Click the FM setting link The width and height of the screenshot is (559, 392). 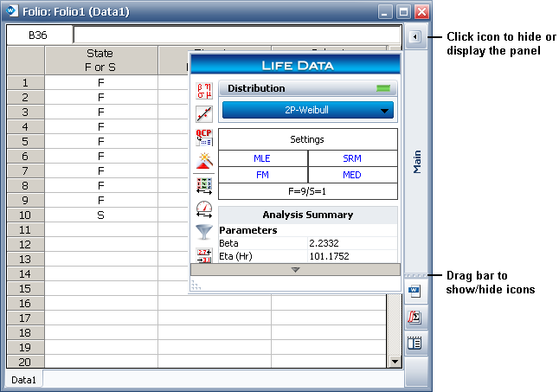coord(261,175)
